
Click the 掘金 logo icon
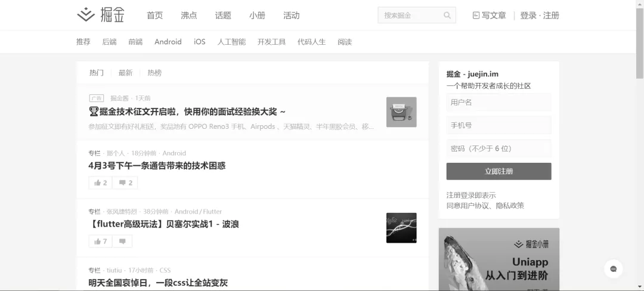click(x=86, y=14)
